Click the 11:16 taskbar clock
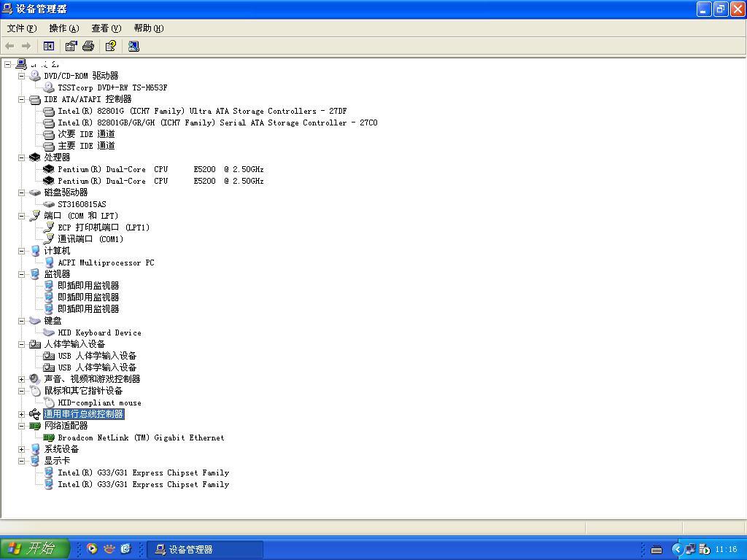 726,550
